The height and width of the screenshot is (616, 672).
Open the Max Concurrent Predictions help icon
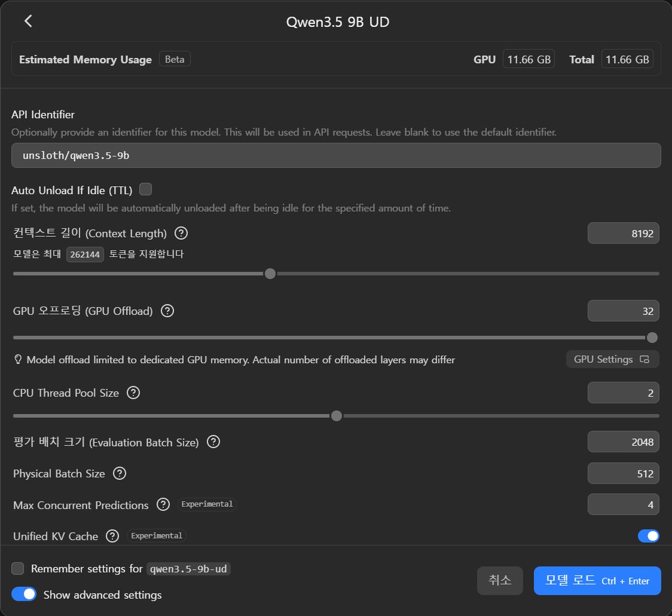click(163, 505)
